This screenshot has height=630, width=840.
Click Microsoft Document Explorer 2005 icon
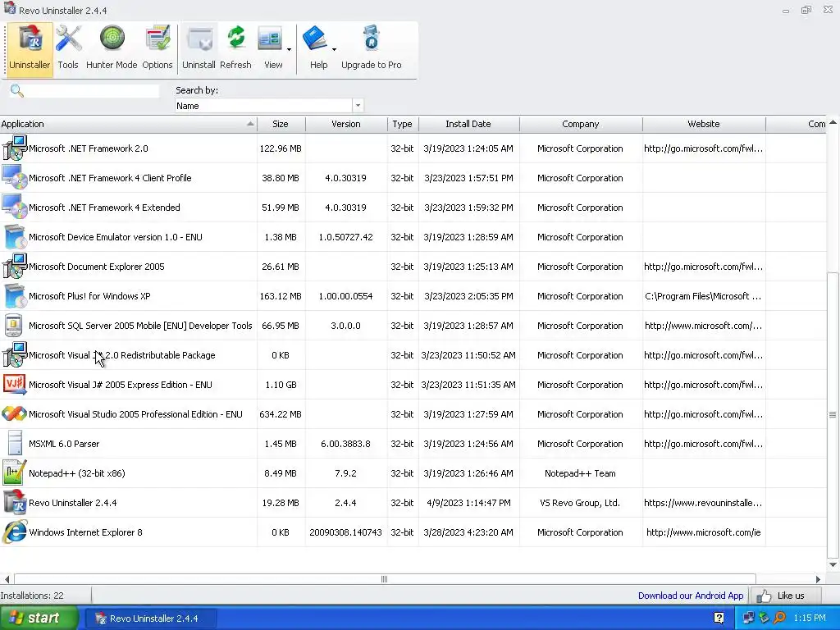(15, 266)
